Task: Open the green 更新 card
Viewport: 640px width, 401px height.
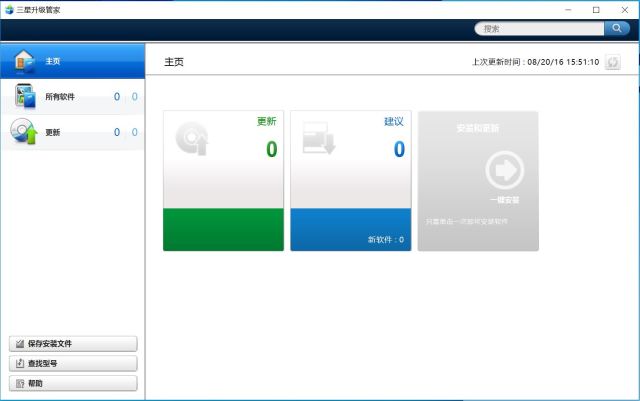Action: pos(223,180)
